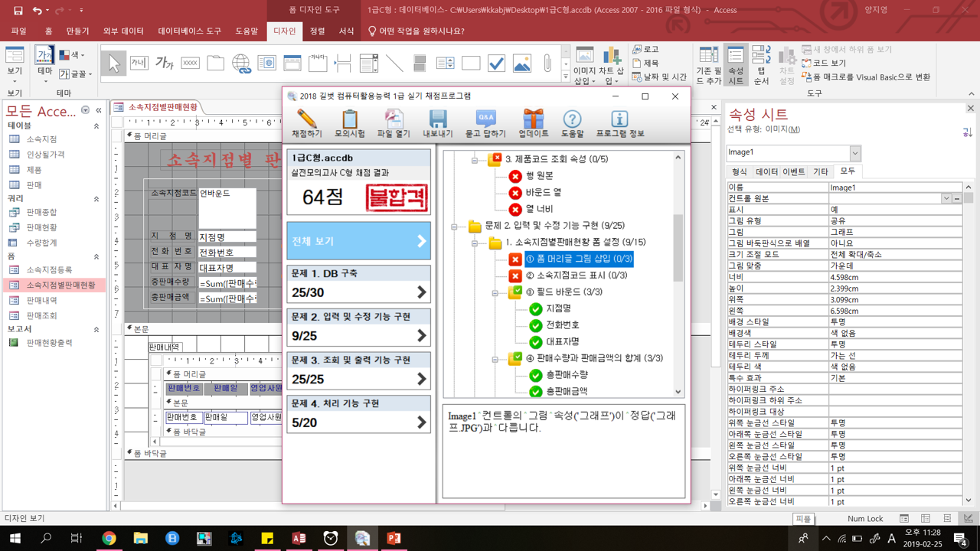Open 문제 4. 처리 기능 구현 results
The image size is (980, 551).
pos(358,413)
